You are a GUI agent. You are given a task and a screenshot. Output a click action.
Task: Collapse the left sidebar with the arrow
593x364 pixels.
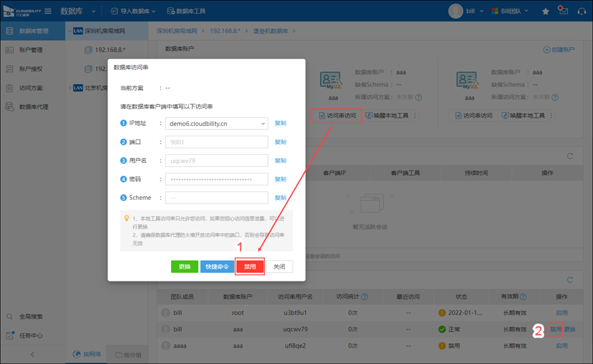[32, 354]
